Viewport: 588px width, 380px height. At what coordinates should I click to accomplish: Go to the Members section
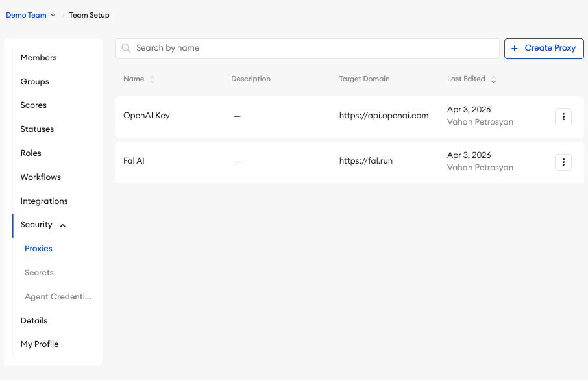[39, 57]
